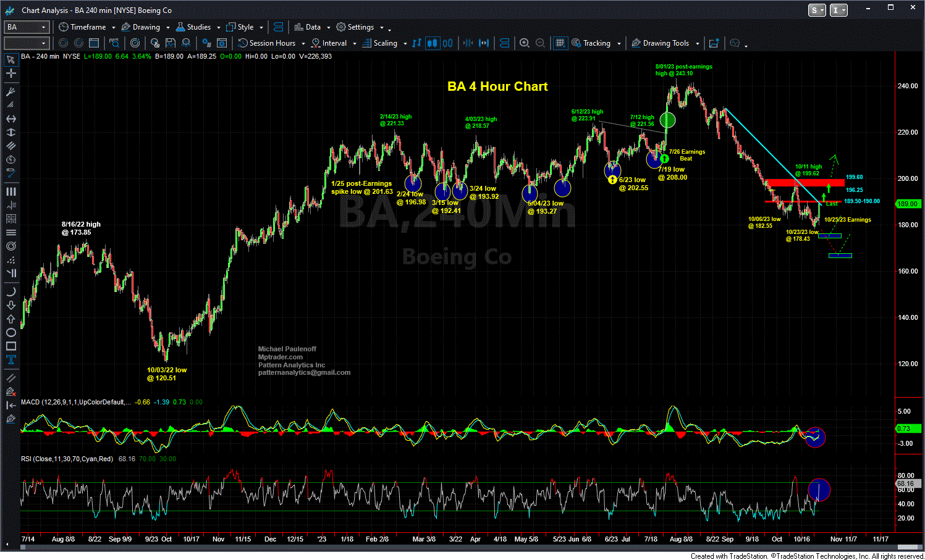The height and width of the screenshot is (560, 925).
Task: Open the Studies menu
Action: pyautogui.click(x=193, y=27)
